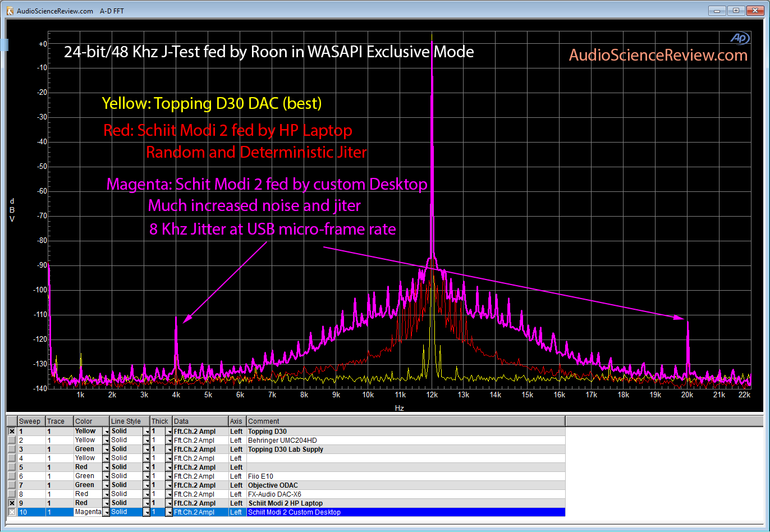
Task: Click the Thick column header
Action: (161, 421)
